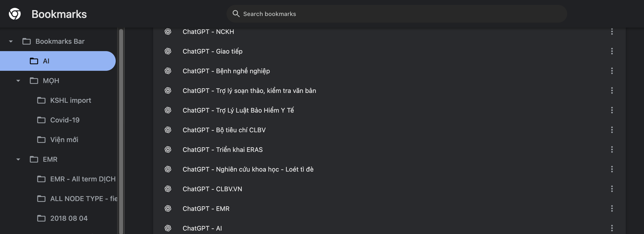Open ChatGPT - Trợ lý soạn thảo bookmark
The height and width of the screenshot is (234, 644).
click(x=249, y=91)
